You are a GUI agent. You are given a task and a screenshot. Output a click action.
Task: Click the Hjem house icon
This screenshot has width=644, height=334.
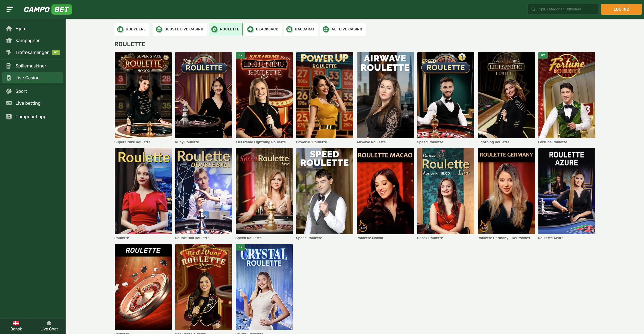(x=9, y=29)
